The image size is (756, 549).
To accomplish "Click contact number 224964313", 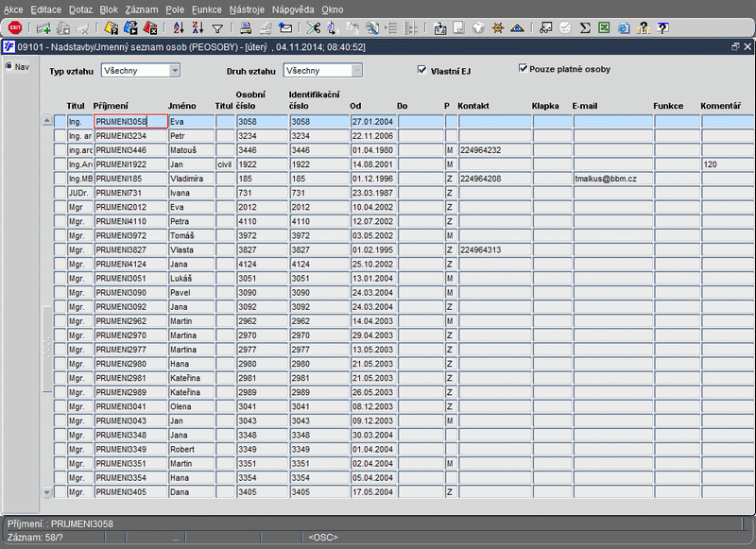I will (495, 249).
